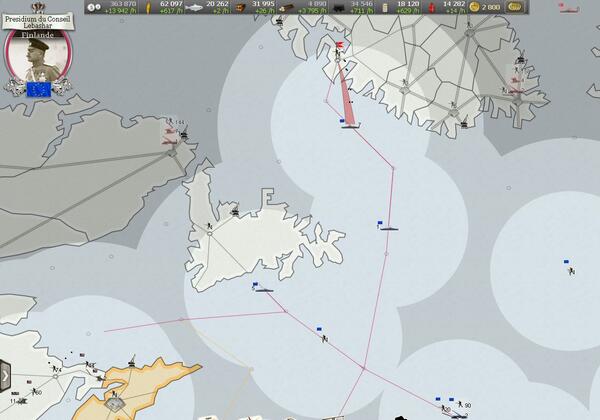
Task: Select the infantry unit at sea southeast of island
Action: 325,338
